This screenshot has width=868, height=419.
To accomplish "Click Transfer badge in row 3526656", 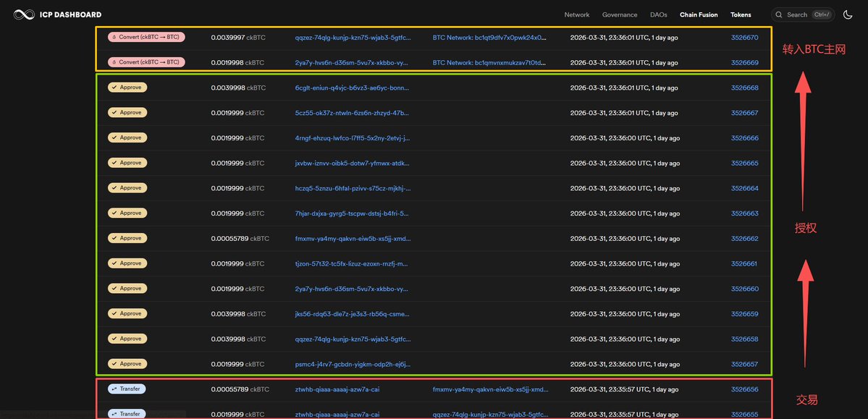I will tap(127, 389).
